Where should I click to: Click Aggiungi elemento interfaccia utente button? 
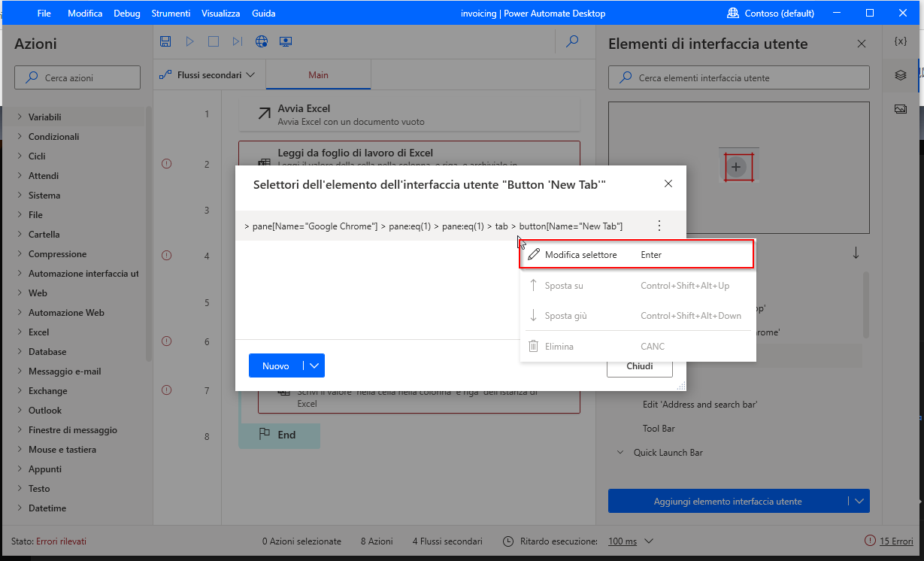[727, 502]
